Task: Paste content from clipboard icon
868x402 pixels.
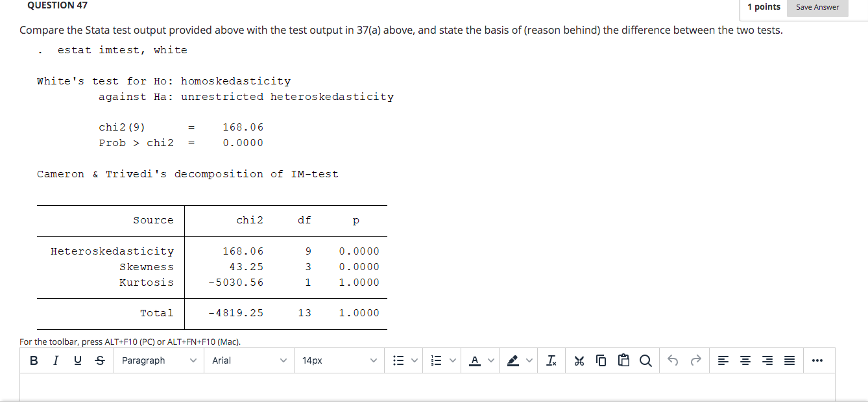Action: [623, 360]
